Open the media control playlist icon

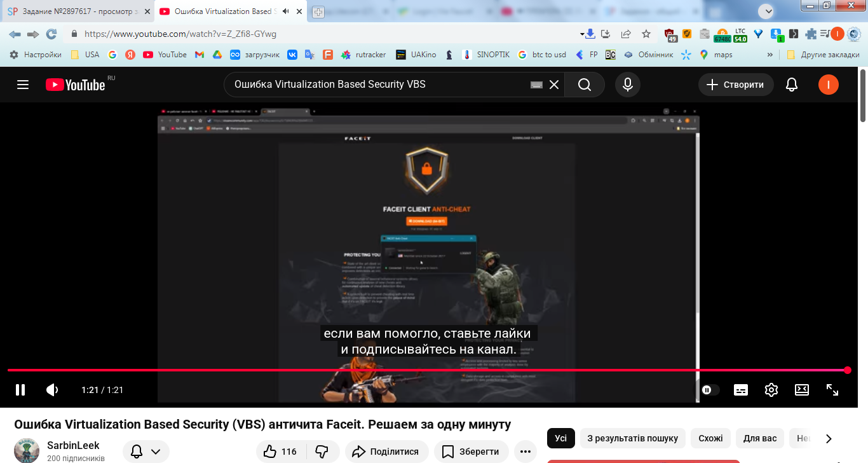coord(825,34)
